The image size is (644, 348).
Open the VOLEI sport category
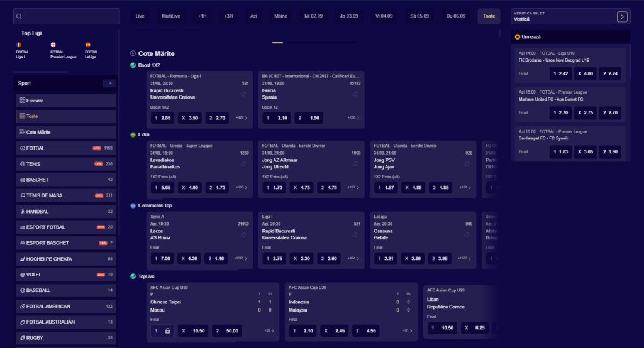coord(65,275)
